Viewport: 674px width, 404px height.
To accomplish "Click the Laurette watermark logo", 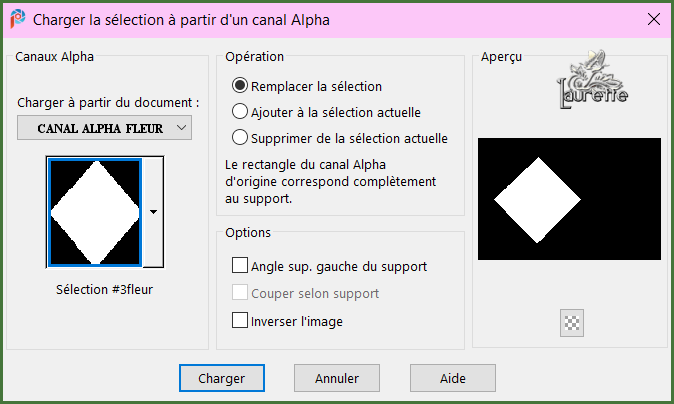I will point(593,81).
